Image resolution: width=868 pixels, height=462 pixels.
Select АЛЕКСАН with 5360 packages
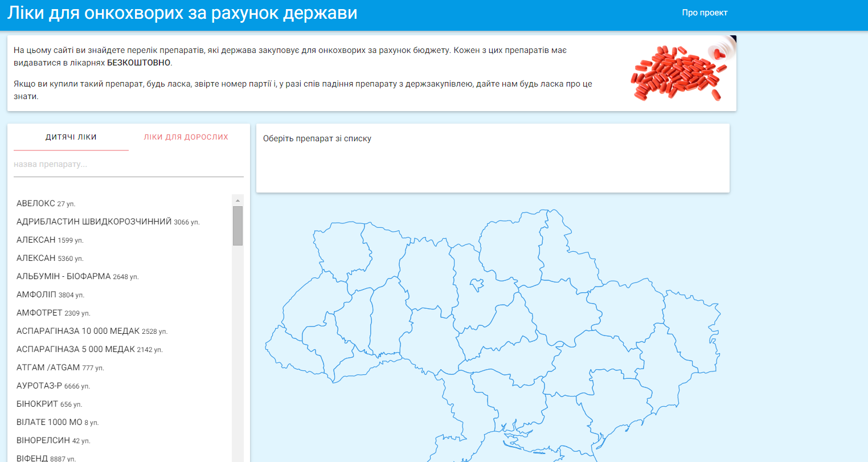click(x=50, y=258)
